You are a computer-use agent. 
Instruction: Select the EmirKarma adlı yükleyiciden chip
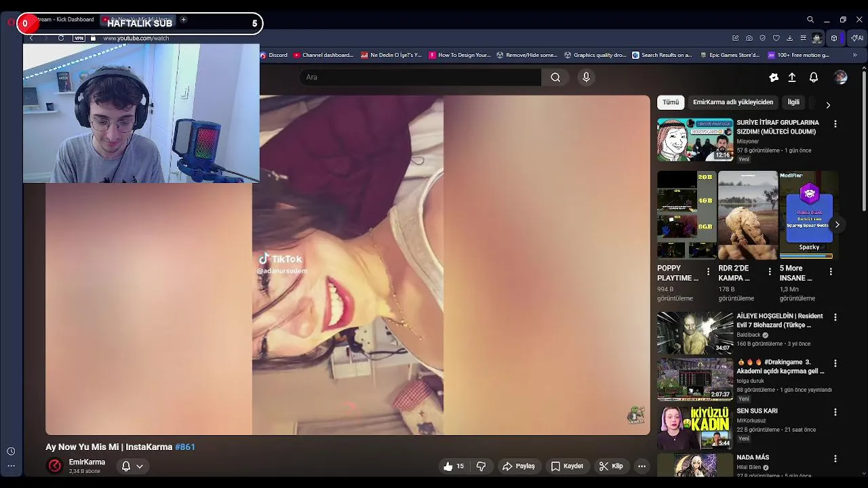pyautogui.click(x=733, y=102)
